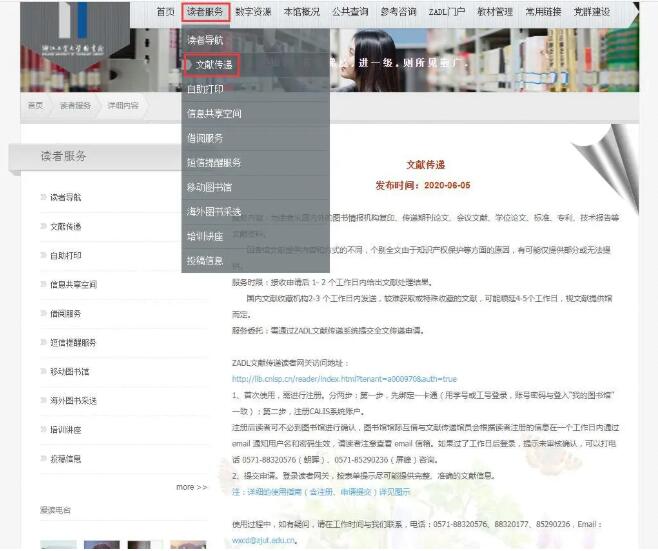The width and height of the screenshot is (658, 551).
Task: Select 海外图书采选 in the left sidebar
Action: (x=73, y=400)
